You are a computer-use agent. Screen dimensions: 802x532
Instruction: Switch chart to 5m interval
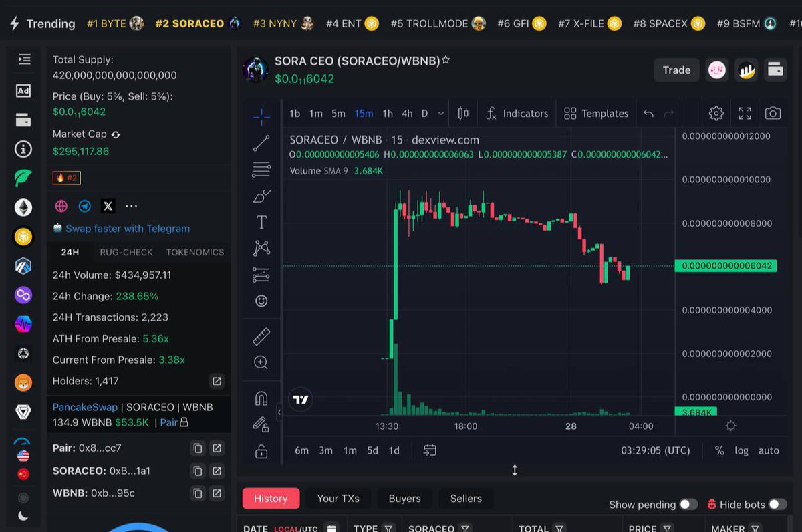tap(339, 114)
